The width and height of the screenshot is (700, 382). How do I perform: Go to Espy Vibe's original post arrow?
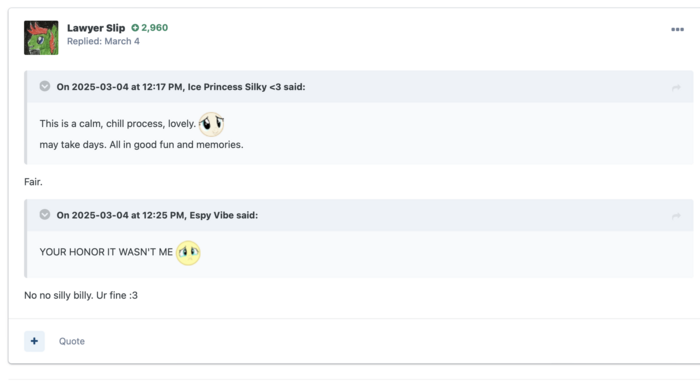[676, 216]
